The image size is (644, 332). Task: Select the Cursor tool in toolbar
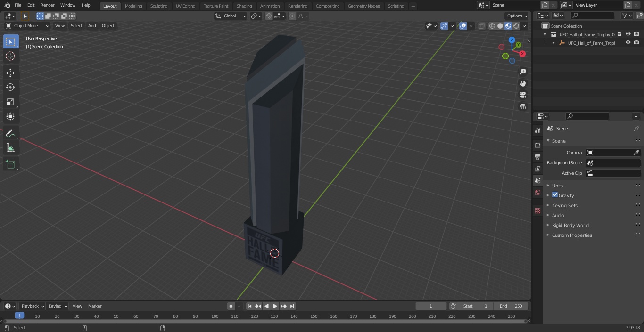tap(10, 56)
